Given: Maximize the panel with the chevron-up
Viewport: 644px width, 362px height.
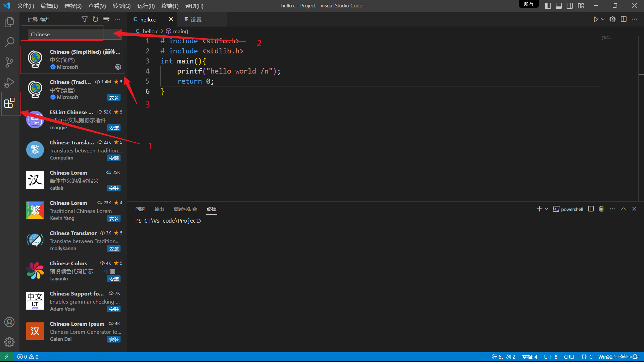Looking at the screenshot, I should [x=624, y=209].
